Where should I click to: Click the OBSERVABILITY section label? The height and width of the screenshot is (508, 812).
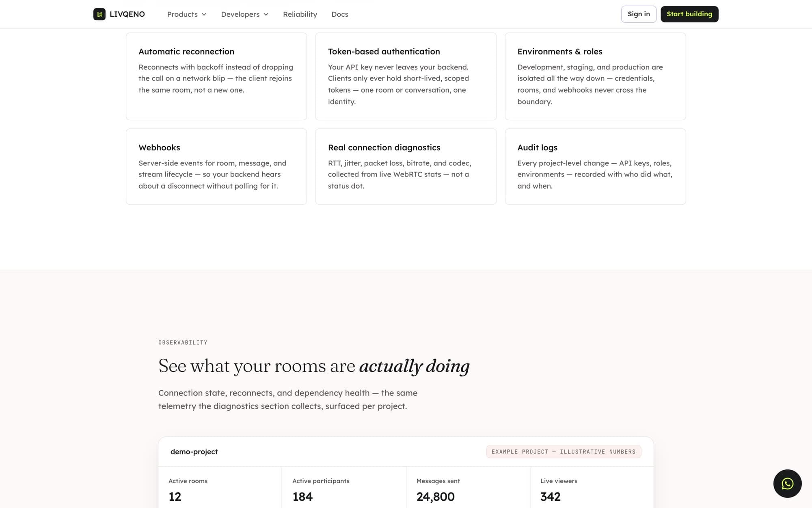tap(183, 343)
